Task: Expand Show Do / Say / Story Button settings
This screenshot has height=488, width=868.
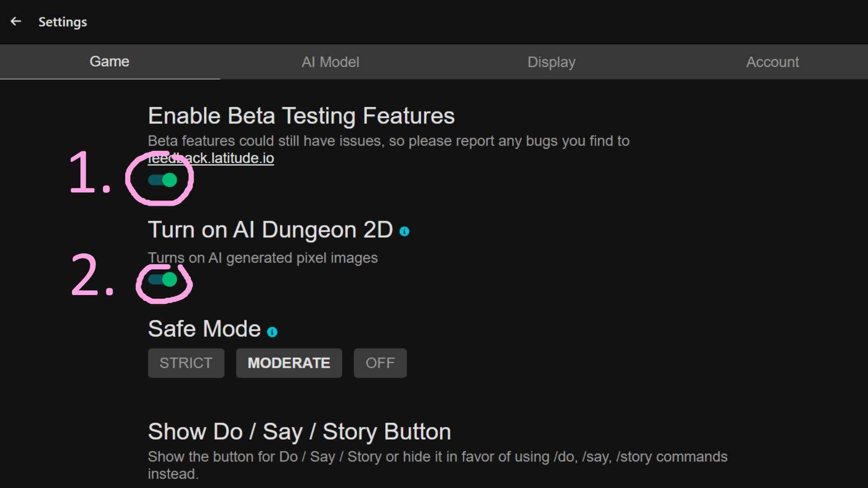Action: [x=298, y=432]
